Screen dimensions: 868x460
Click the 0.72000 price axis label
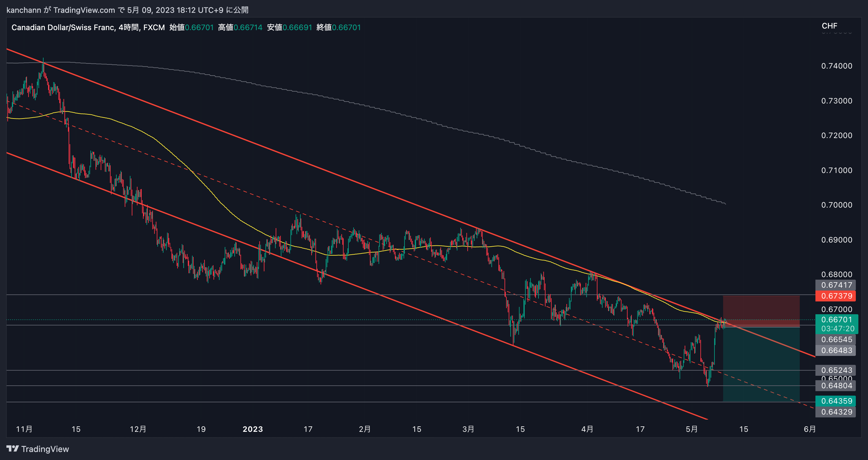(x=837, y=136)
